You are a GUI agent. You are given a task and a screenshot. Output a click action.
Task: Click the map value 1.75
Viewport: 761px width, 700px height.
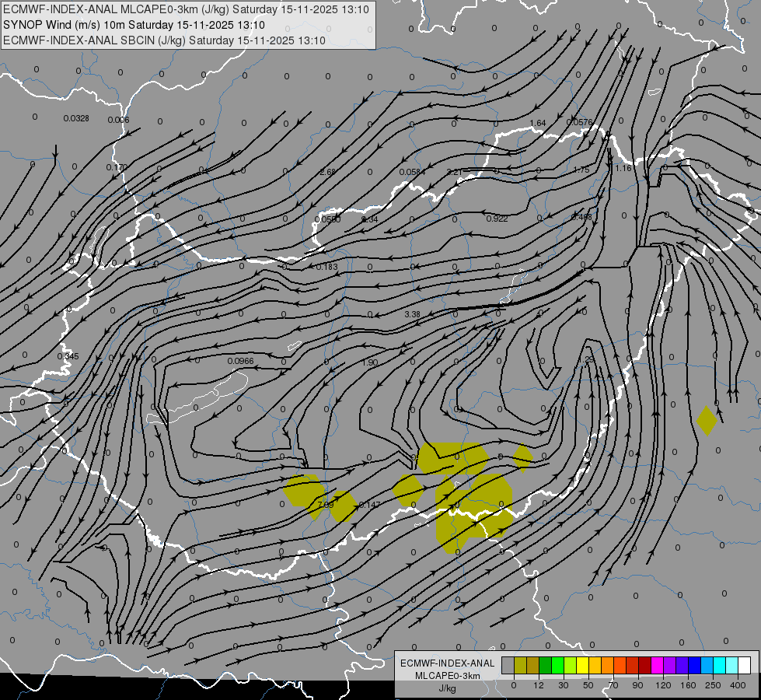point(581,170)
